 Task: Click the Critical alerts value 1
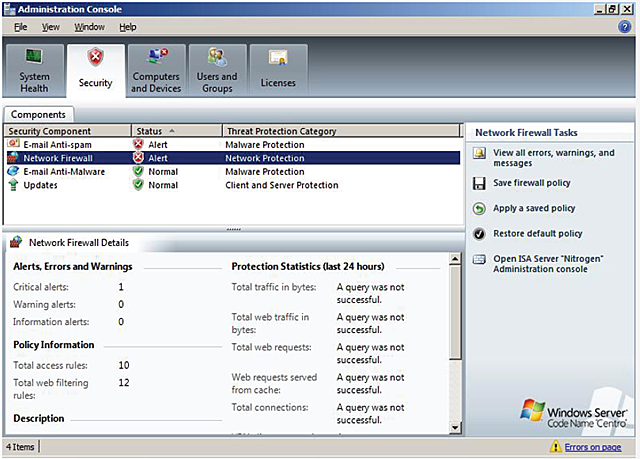[x=121, y=287]
